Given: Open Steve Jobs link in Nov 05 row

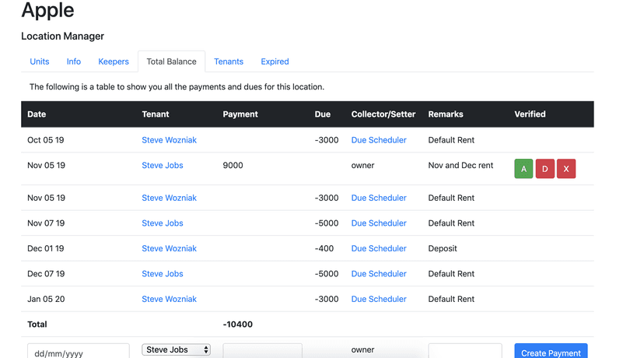Looking at the screenshot, I should coord(163,165).
